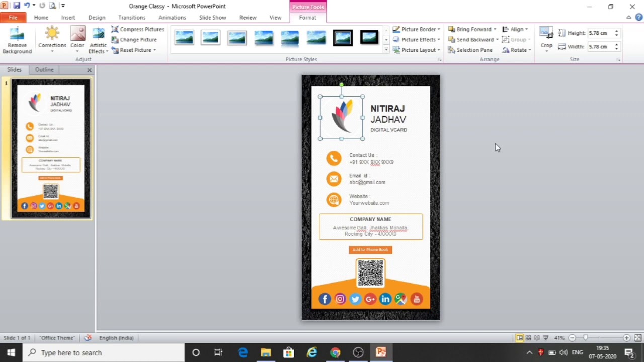Open the Windows Start menu
Screen dimensions: 644x362
11,352
